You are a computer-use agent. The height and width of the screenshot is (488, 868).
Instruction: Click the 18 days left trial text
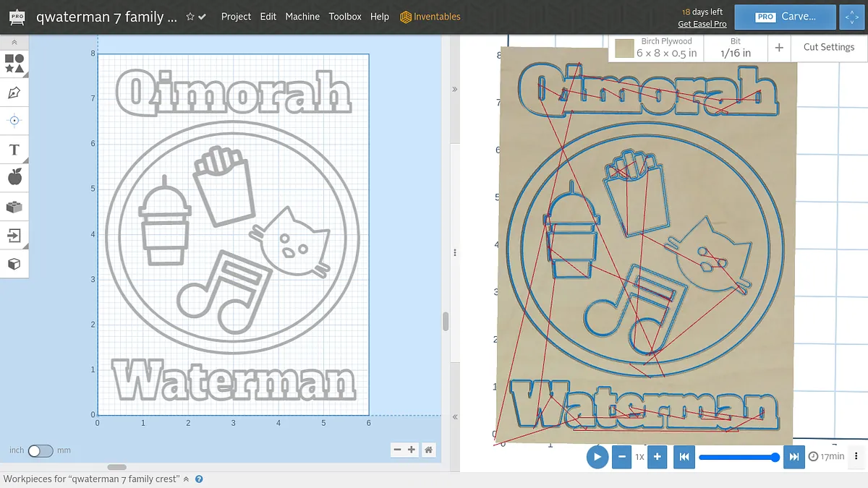click(702, 12)
